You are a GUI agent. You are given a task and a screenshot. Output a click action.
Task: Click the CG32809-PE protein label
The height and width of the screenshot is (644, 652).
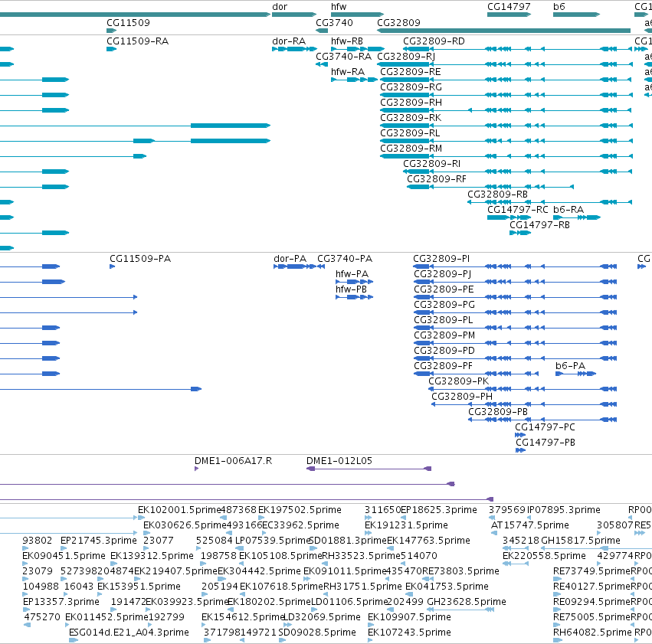pyautogui.click(x=444, y=289)
